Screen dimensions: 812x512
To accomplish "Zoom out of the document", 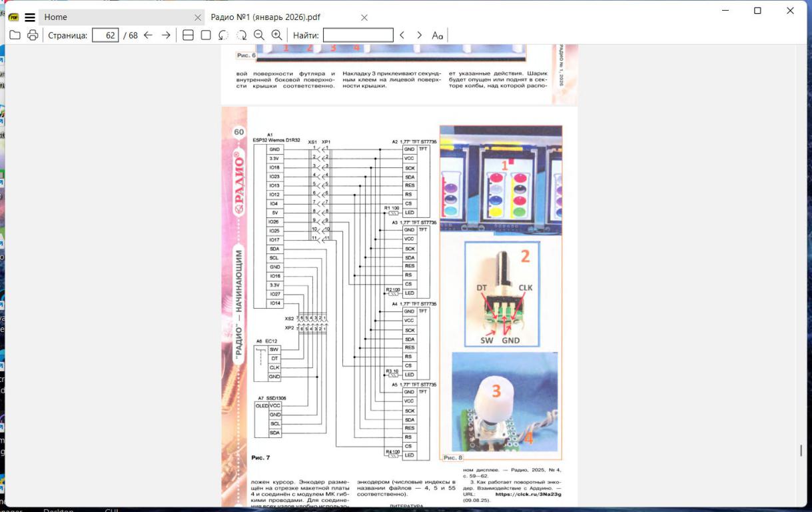I will pyautogui.click(x=259, y=35).
